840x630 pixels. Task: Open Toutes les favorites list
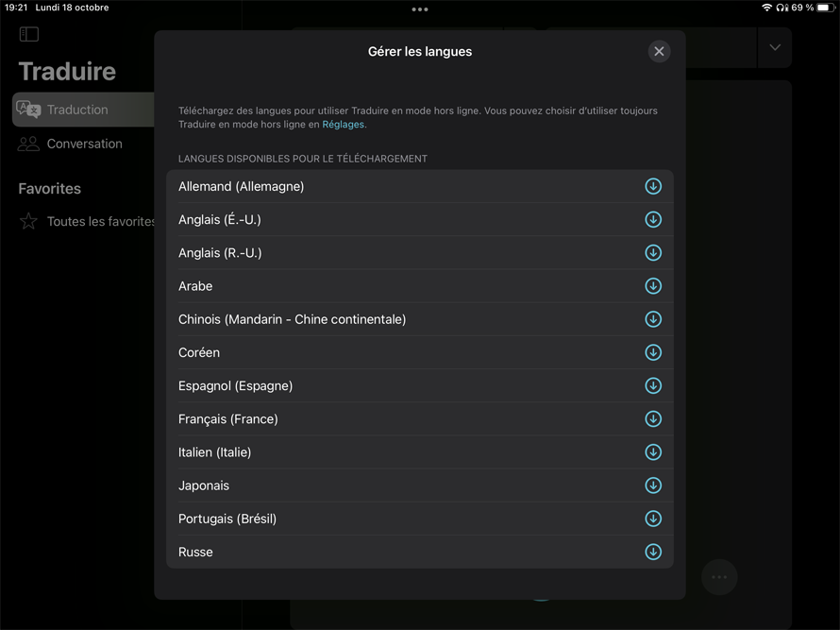(100, 221)
